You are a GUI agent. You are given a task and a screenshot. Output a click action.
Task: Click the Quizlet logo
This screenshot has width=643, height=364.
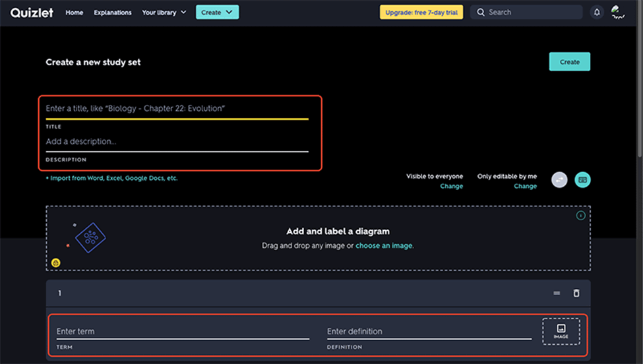click(32, 13)
